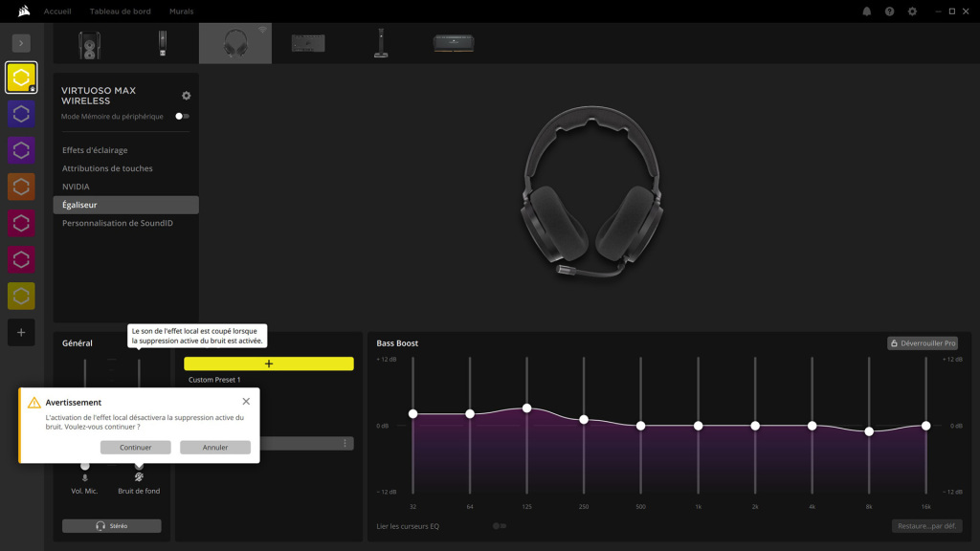Screen dimensions: 980x551
Task: Open the help question mark icon
Action: [889, 11]
